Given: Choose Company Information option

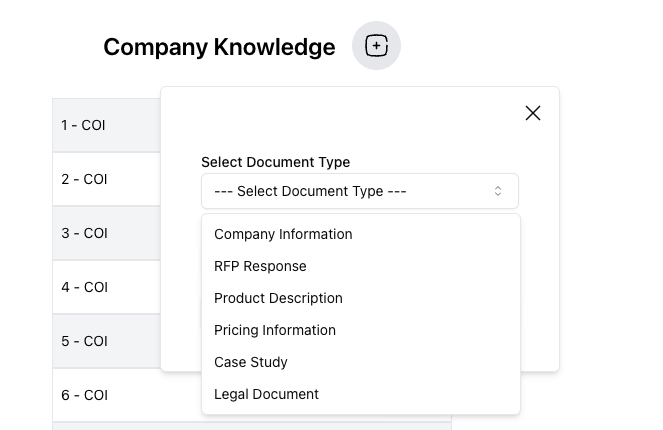Looking at the screenshot, I should click(x=361, y=234).
